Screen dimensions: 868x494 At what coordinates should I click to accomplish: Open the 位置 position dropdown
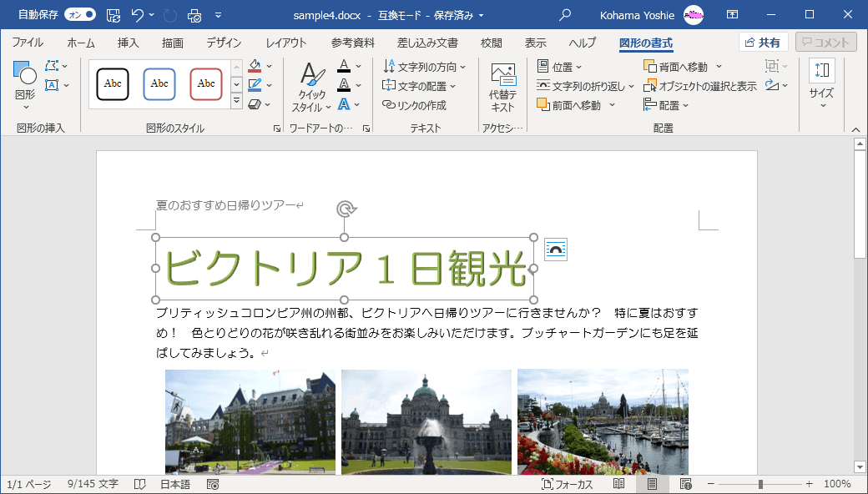560,67
